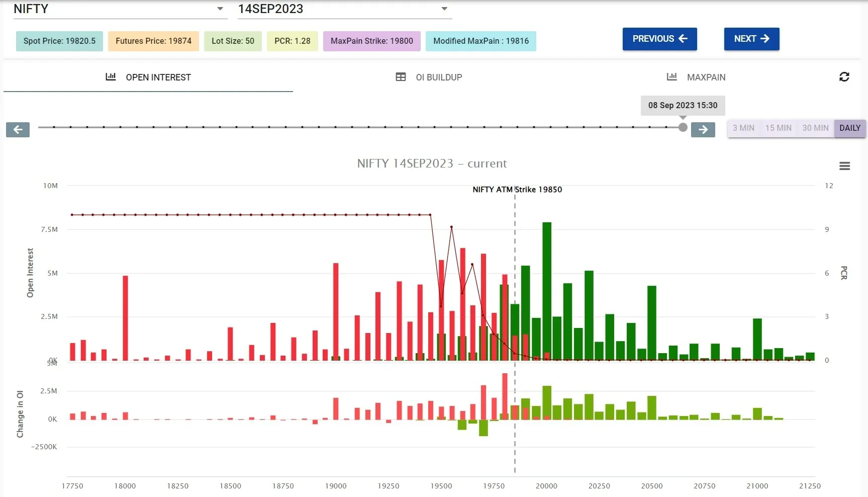
Task: Click the chart title NIFTY 14SEP2023 – current
Action: [432, 163]
